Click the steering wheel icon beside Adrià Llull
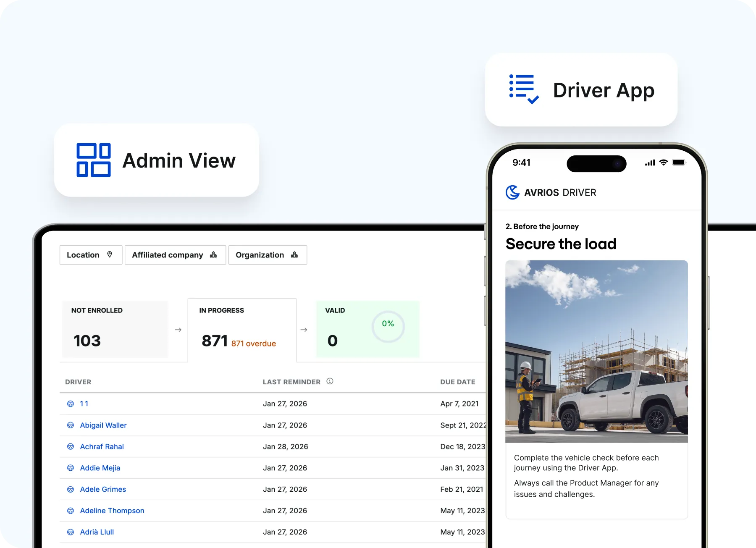Viewport: 756px width, 548px height. point(71,532)
